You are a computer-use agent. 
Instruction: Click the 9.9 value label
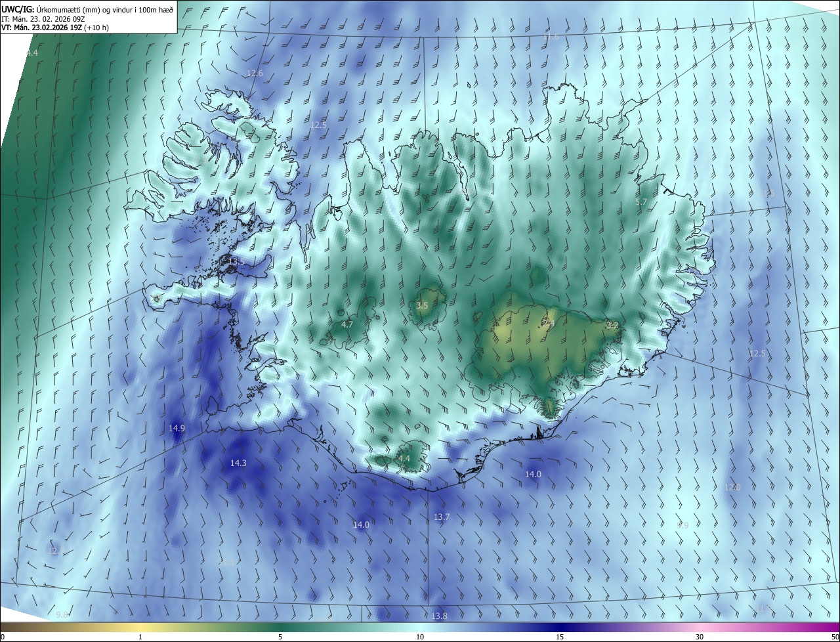coord(683,525)
